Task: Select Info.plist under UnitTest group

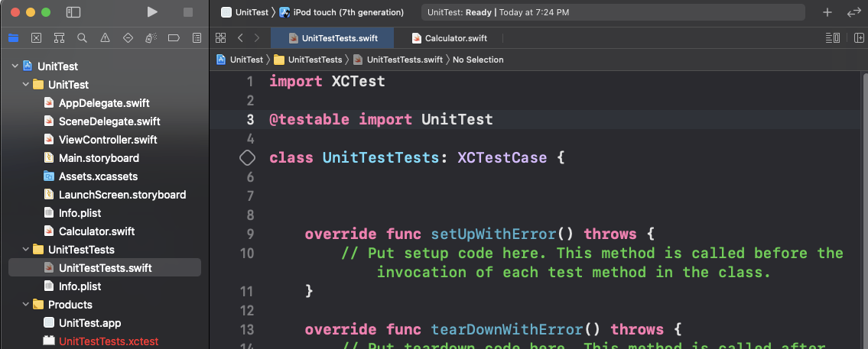Action: tap(80, 213)
